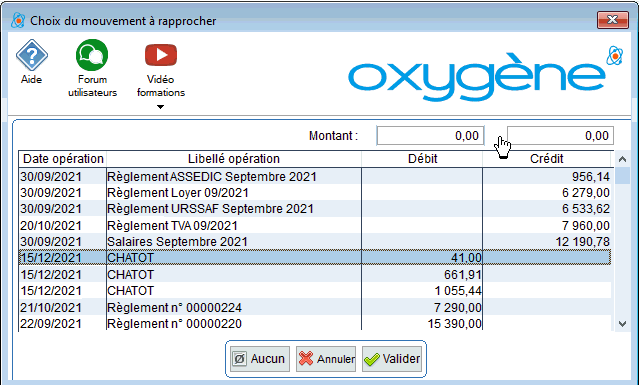This screenshot has height=385, width=640.
Task: Select the Salaires Septembre 2021 row
Action: point(315,242)
